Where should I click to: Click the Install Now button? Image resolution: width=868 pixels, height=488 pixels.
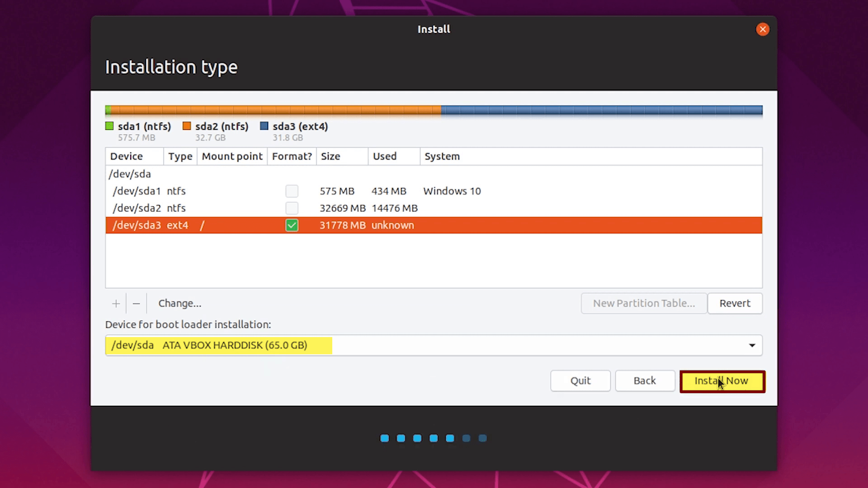(722, 381)
